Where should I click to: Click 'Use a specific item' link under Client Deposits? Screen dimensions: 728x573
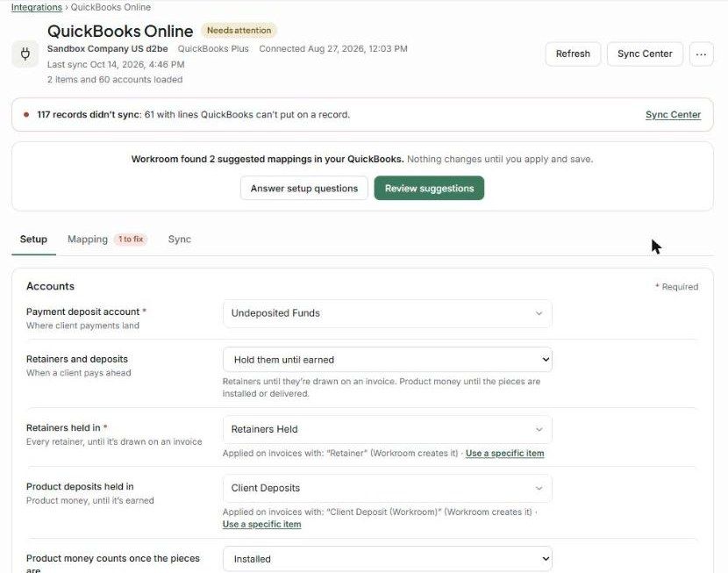(x=262, y=524)
